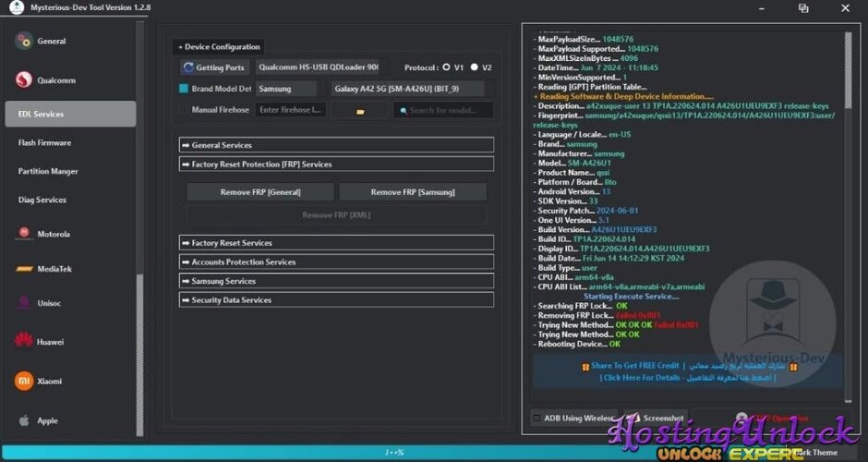This screenshot has height=462, width=868.
Task: Focus the Enter Firehose loader field
Action: click(291, 110)
